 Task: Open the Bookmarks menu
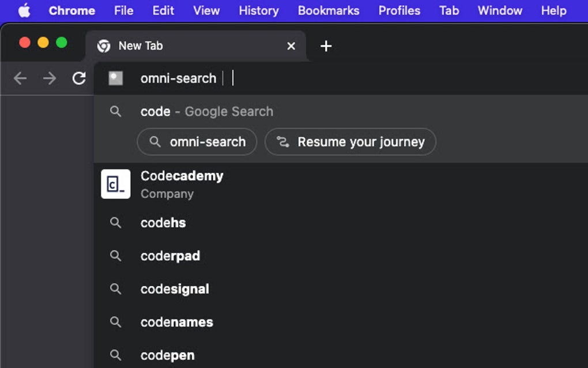pos(329,10)
